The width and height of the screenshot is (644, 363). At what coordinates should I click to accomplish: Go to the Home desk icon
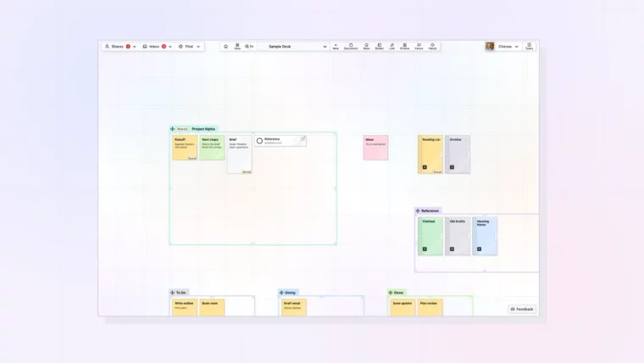click(x=225, y=47)
